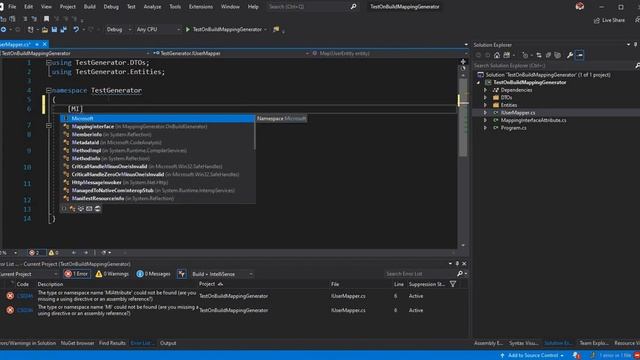Open the Extensions menu
Image resolution: width=640 pixels, height=360 pixels.
click(200, 7)
